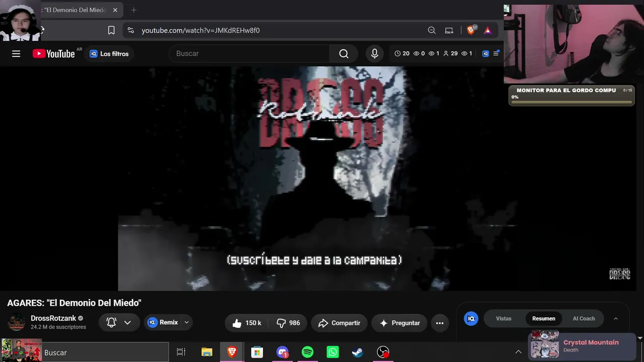
Task: Click the video title "AGARES: El Demonio Del Miedo"
Action: tap(74, 303)
